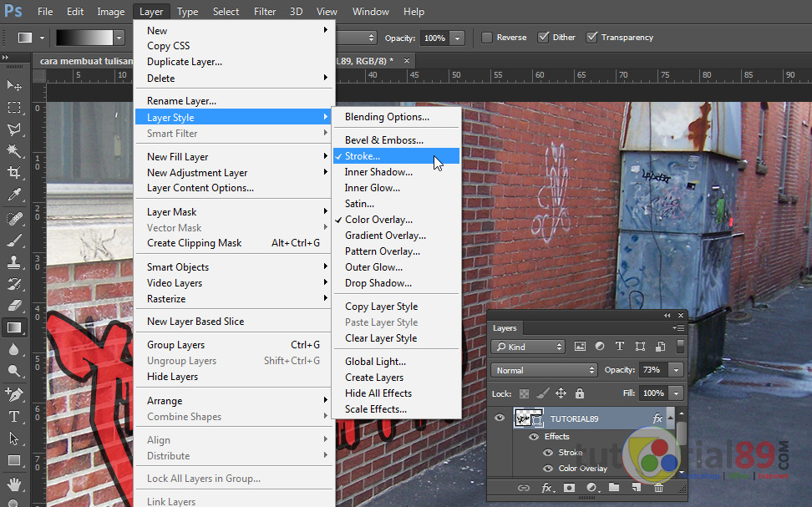The width and height of the screenshot is (812, 507).
Task: Add a layer style via fx button
Action: tap(547, 488)
